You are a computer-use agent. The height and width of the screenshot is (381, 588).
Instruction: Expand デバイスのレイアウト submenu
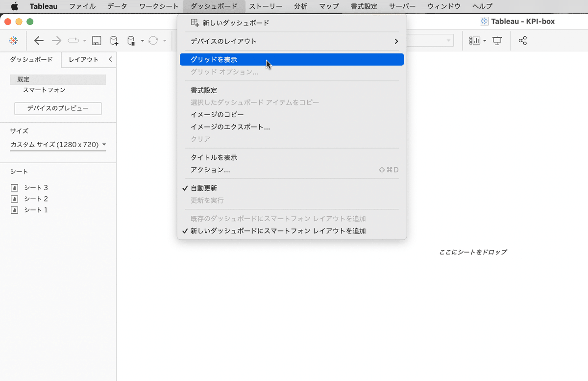292,41
